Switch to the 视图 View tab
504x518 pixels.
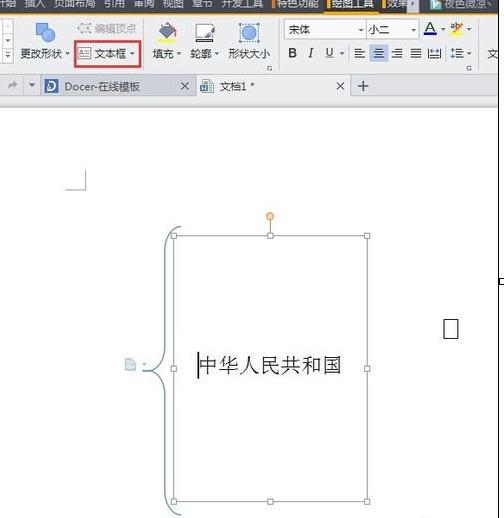click(173, 4)
